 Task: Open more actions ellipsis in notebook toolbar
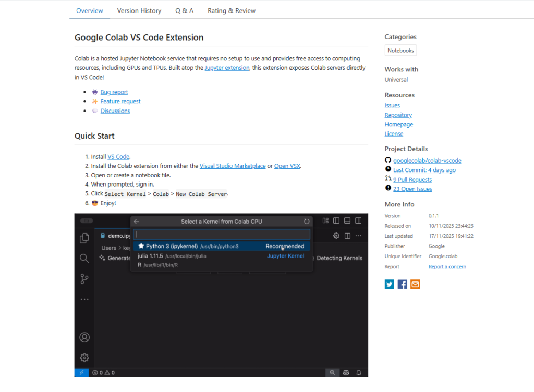358,236
